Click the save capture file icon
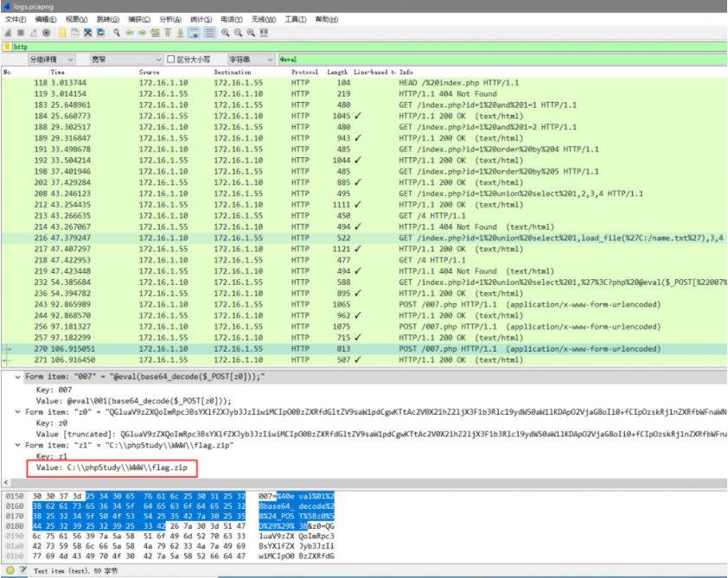 (x=74, y=33)
